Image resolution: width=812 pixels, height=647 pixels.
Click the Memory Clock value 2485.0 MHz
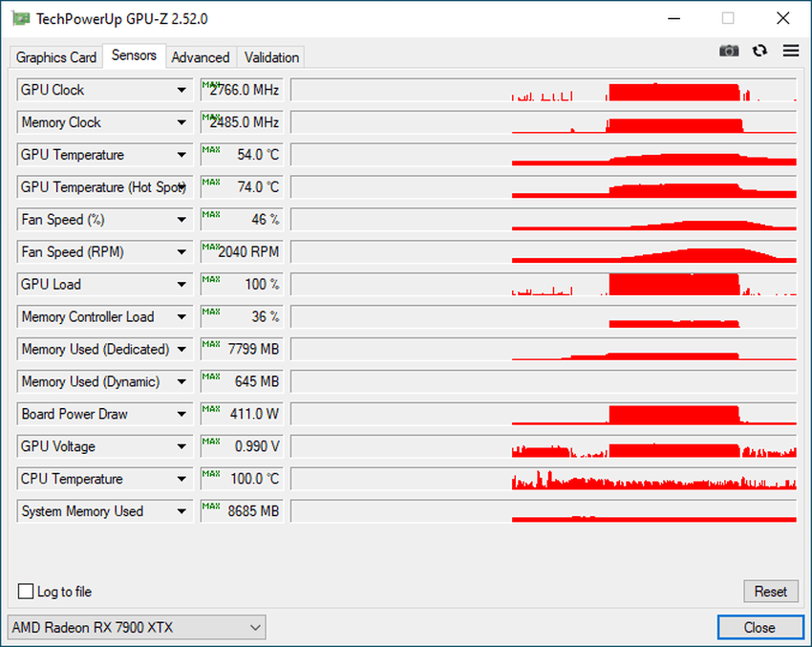pos(242,122)
